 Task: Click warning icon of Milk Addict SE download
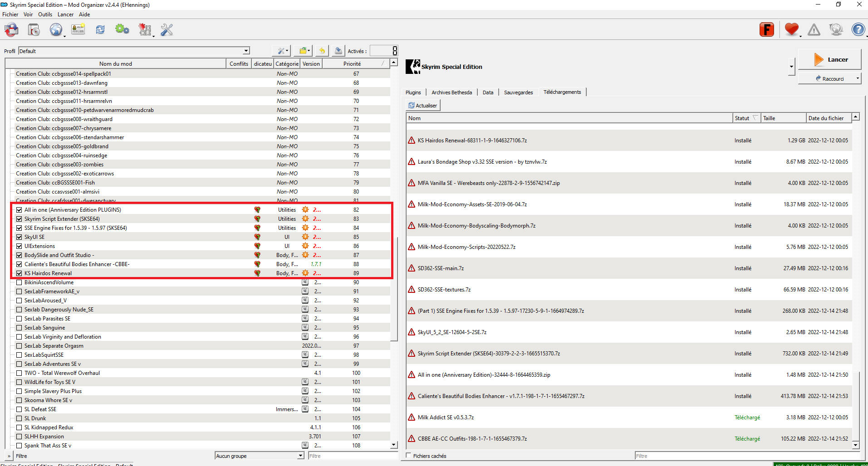(412, 417)
